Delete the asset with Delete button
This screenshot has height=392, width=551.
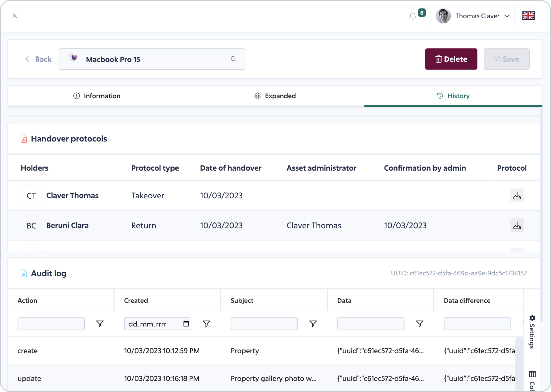pos(451,59)
